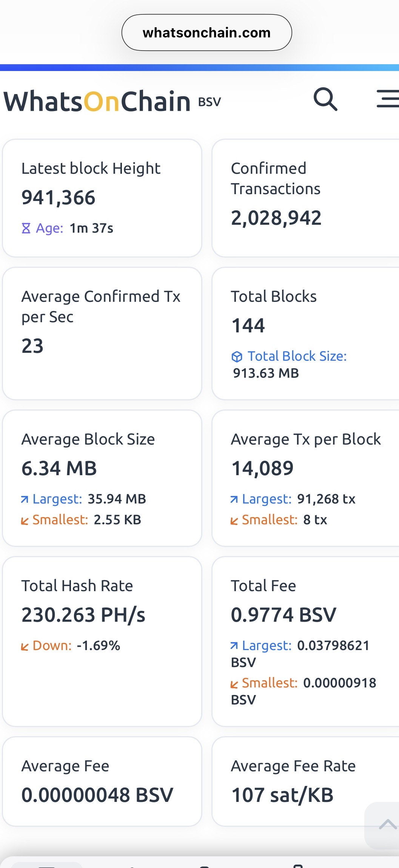The height and width of the screenshot is (868, 399).
Task: Select the Confirmed Transactions heading
Action: point(276,179)
